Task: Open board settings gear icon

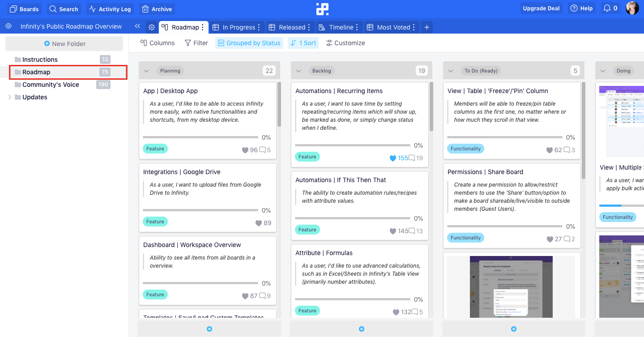Action: coord(152,27)
